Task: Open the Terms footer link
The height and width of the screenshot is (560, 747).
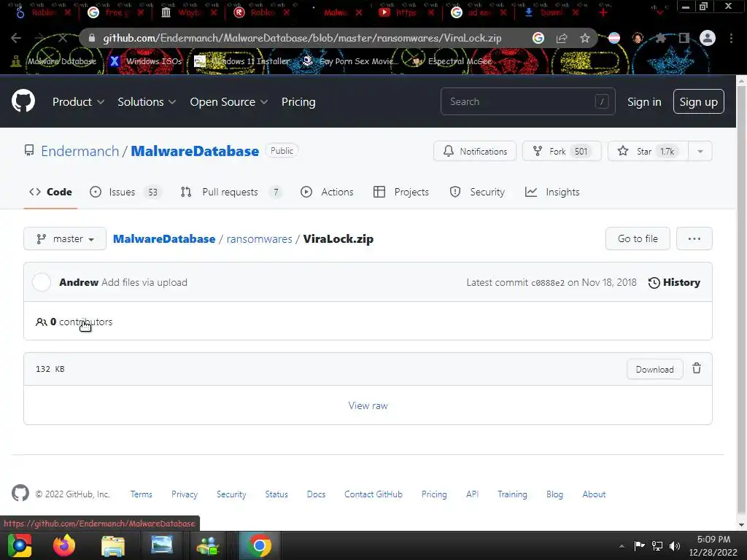Action: tap(141, 494)
